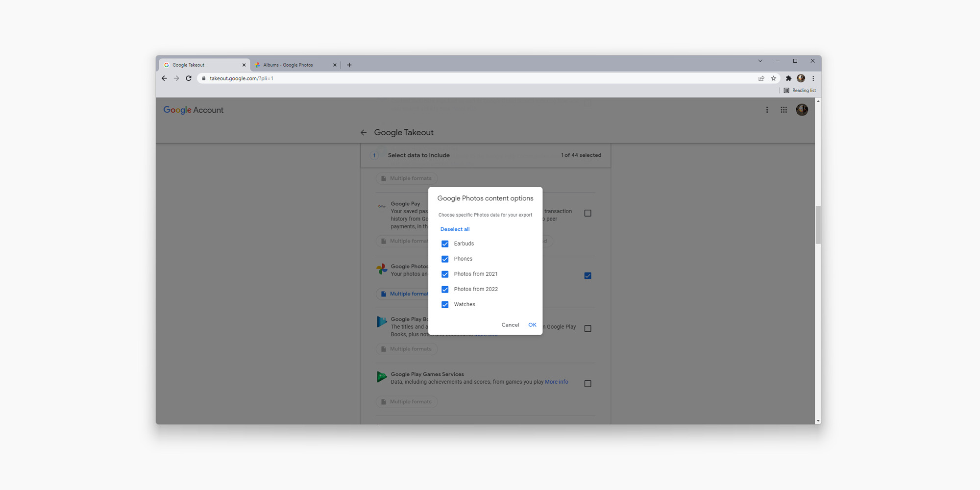Click the Google Photos pinwheel icon

click(382, 269)
